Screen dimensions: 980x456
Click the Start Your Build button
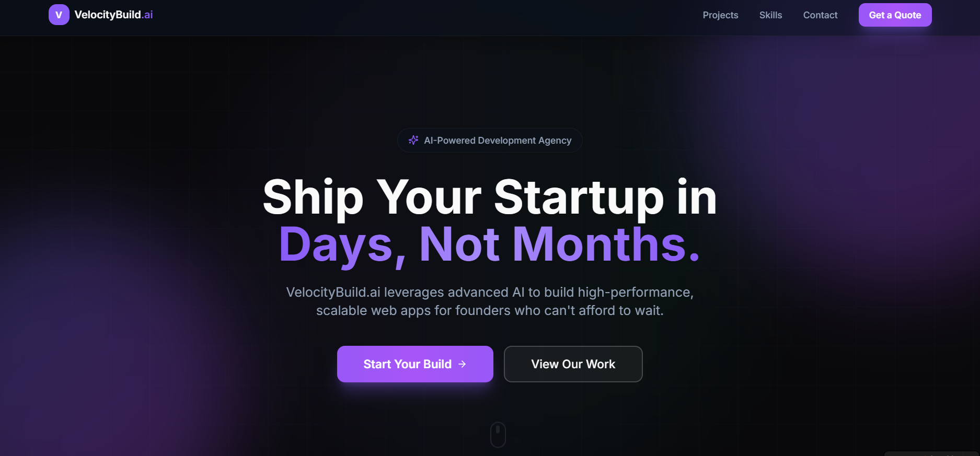[415, 364]
